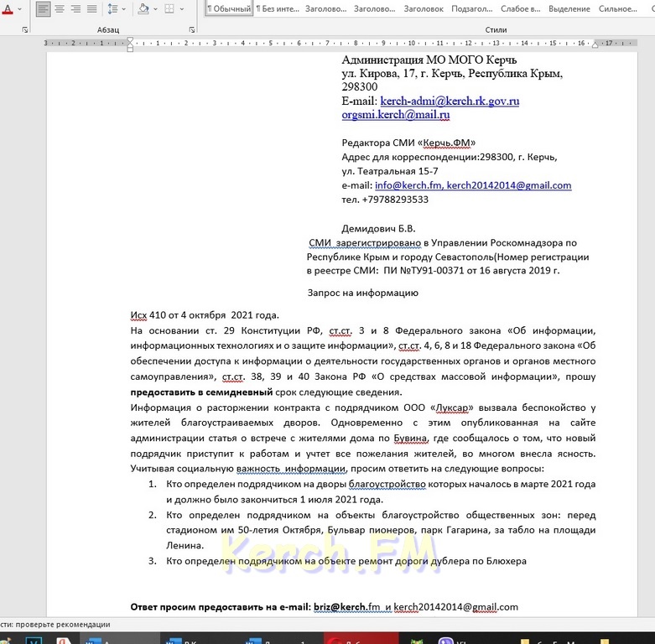This screenshot has width=655, height=644.
Task: Align text to the right
Action: click(75, 9)
